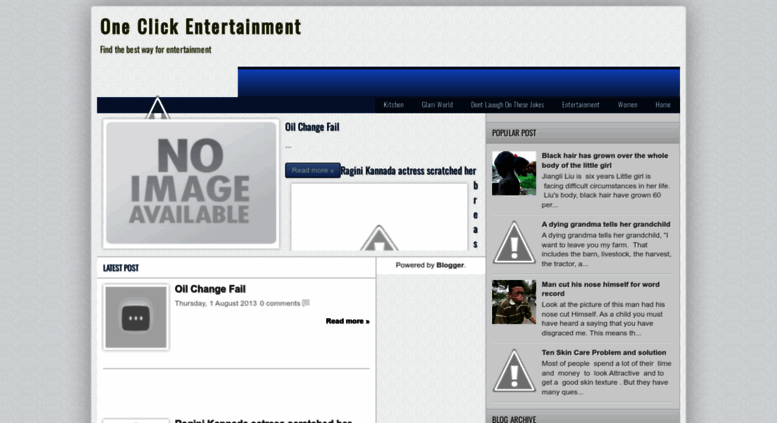777x423 pixels.
Task: Click the broken image icon over the navigation bar
Action: tap(157, 108)
